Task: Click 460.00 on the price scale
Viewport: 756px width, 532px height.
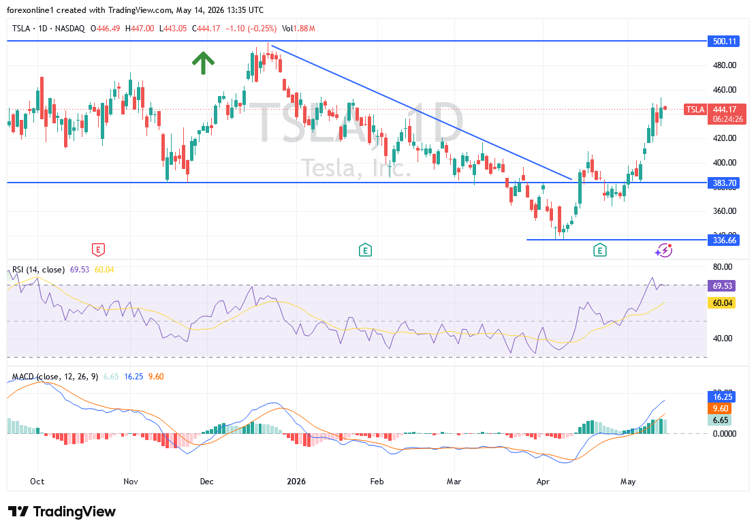Action: [x=725, y=90]
